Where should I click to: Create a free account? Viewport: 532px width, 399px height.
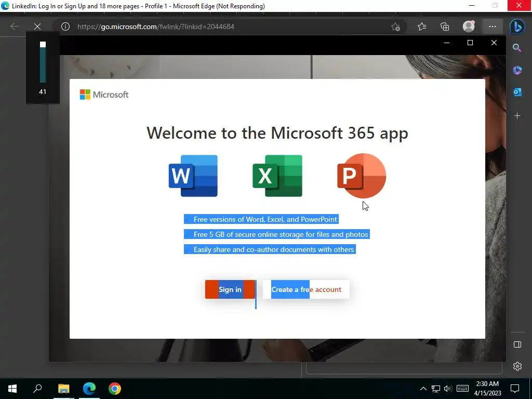point(307,289)
